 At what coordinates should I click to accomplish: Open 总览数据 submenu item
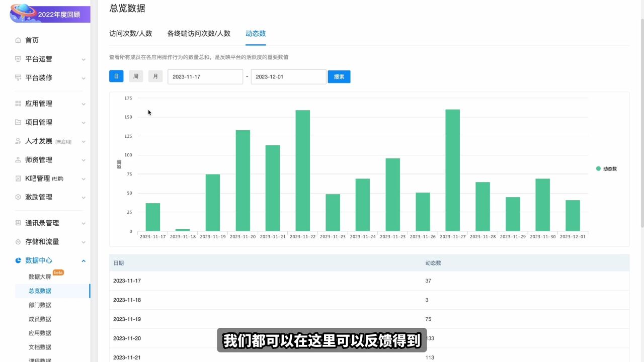40,291
